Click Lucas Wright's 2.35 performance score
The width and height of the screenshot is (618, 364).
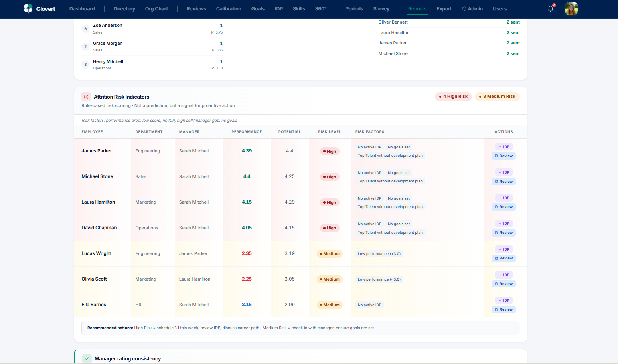click(247, 253)
